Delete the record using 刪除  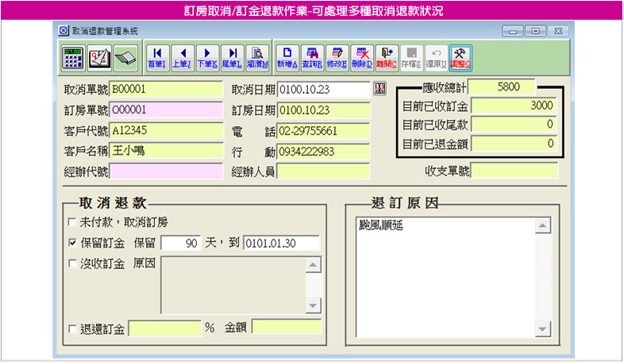[362, 58]
